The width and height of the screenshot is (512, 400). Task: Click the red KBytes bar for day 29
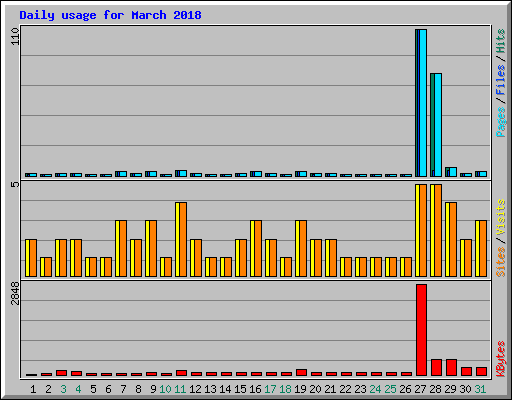(451, 367)
